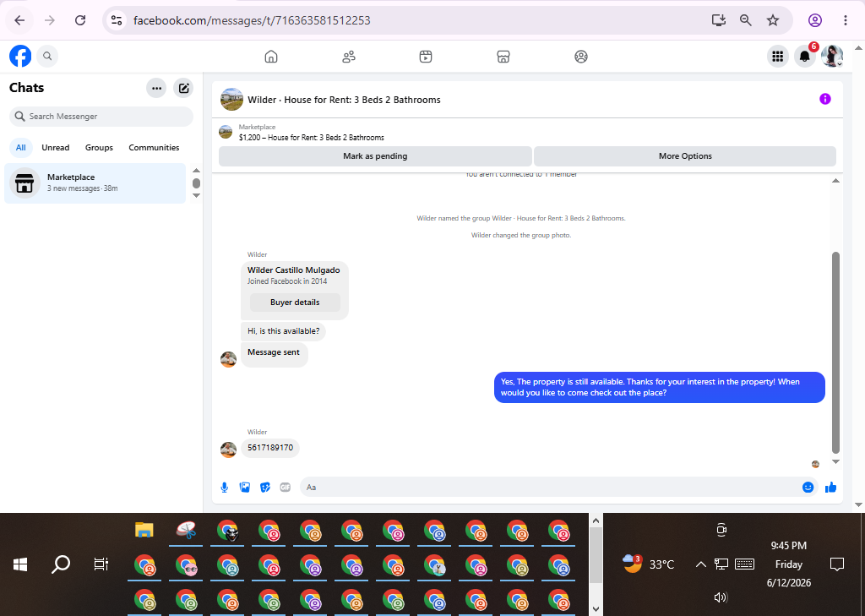Open Buyer details button
865x616 pixels.
coord(295,303)
